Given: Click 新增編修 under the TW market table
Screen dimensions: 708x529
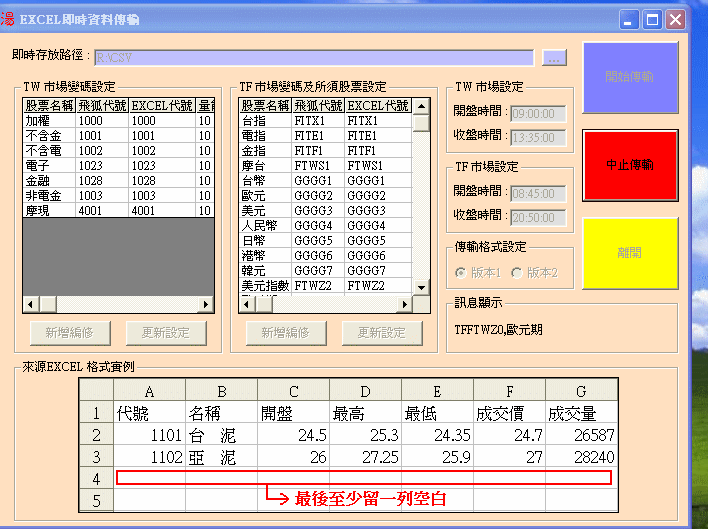Looking at the screenshot, I should (70, 333).
